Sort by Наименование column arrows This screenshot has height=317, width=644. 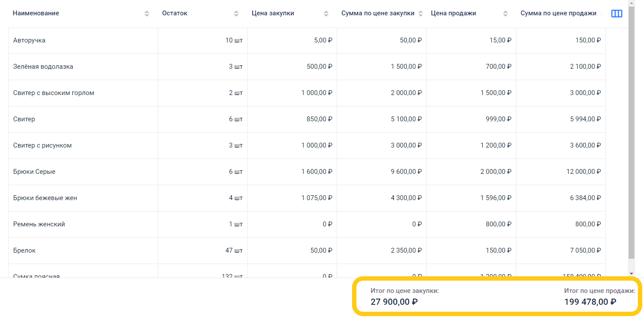(147, 14)
